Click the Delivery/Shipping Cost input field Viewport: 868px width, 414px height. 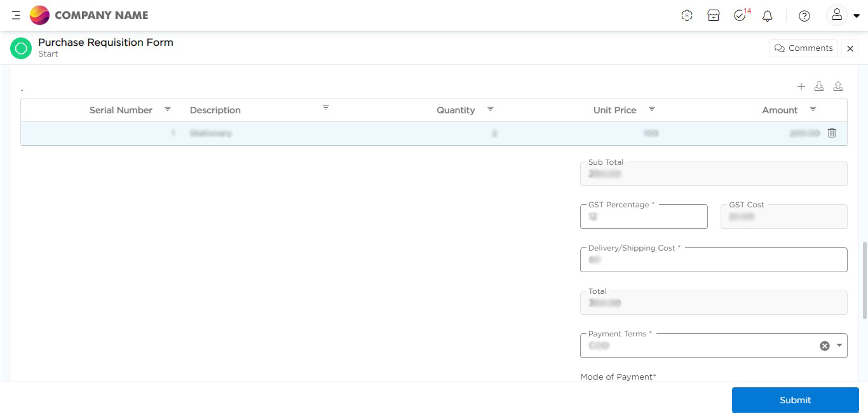point(714,259)
